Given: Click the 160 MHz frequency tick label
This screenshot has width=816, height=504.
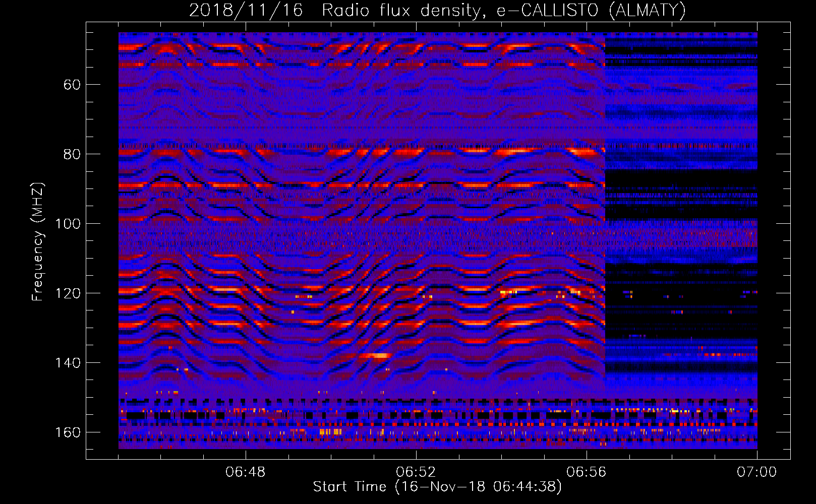Looking at the screenshot, I should [x=68, y=432].
